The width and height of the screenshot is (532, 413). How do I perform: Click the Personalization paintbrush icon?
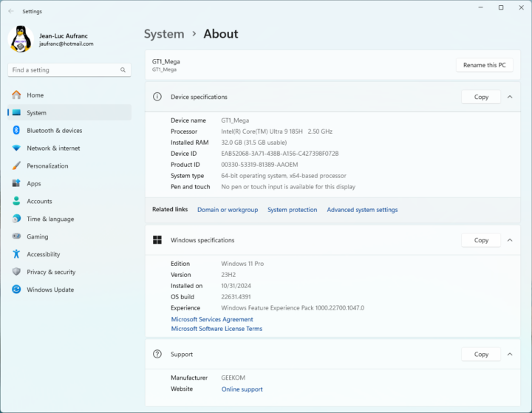[x=16, y=165]
